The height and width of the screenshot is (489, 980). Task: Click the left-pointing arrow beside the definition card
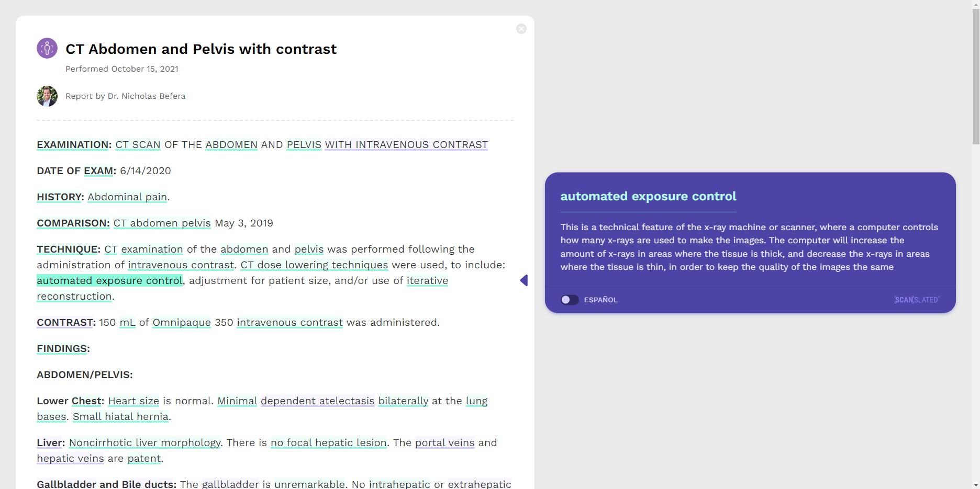click(524, 280)
